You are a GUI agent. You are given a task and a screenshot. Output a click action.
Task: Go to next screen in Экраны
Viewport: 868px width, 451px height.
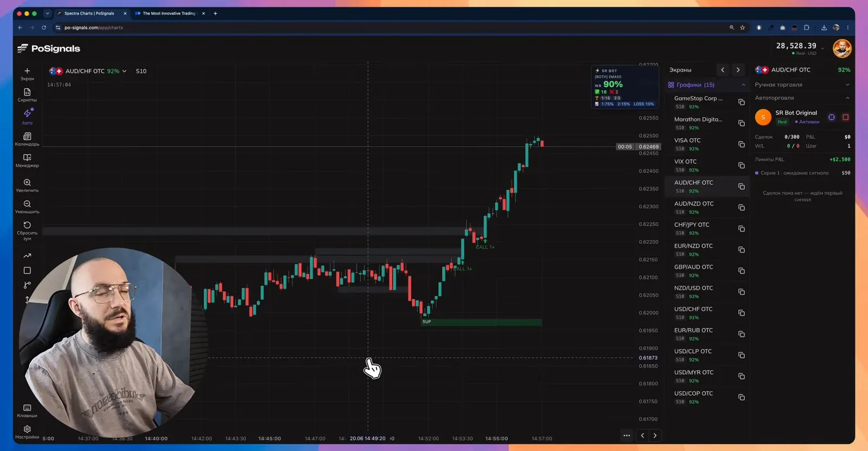738,70
